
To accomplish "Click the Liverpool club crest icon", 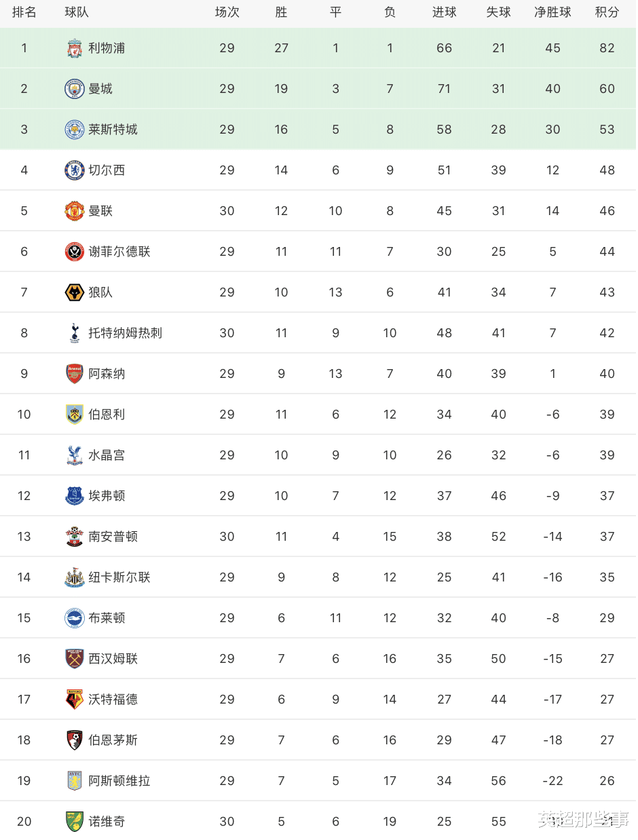I will [74, 48].
